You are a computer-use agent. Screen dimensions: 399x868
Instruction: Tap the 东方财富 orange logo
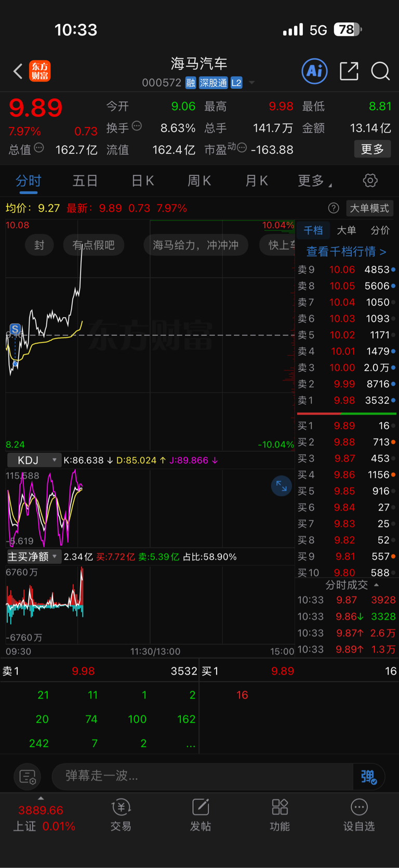click(x=40, y=71)
